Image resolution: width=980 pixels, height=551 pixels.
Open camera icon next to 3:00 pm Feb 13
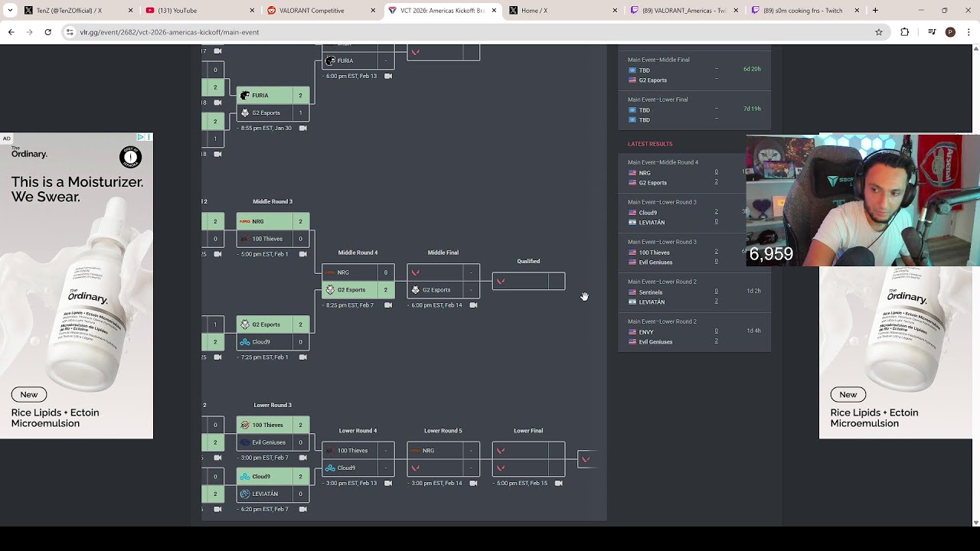pos(388,483)
